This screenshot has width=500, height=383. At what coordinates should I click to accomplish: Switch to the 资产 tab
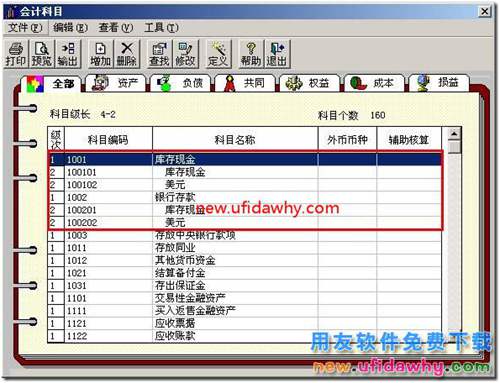115,83
